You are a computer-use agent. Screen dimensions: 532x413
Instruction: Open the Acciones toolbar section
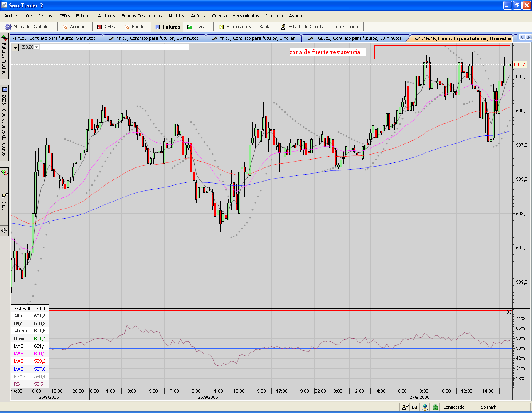pyautogui.click(x=75, y=27)
